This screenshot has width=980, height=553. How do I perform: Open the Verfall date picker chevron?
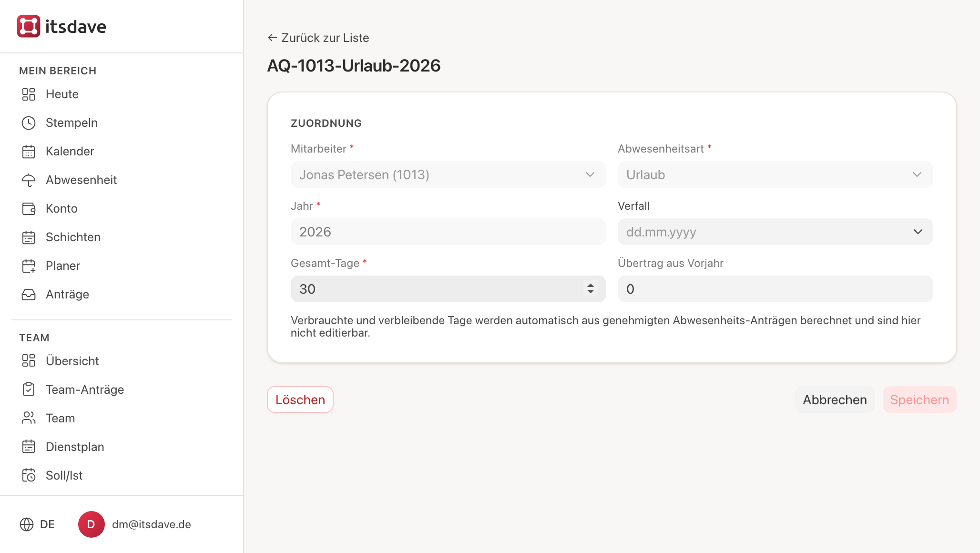918,232
